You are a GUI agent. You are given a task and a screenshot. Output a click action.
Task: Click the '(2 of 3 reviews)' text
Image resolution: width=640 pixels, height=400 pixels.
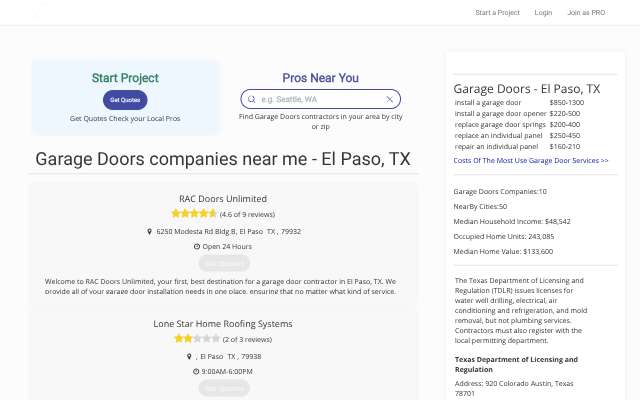click(x=247, y=339)
